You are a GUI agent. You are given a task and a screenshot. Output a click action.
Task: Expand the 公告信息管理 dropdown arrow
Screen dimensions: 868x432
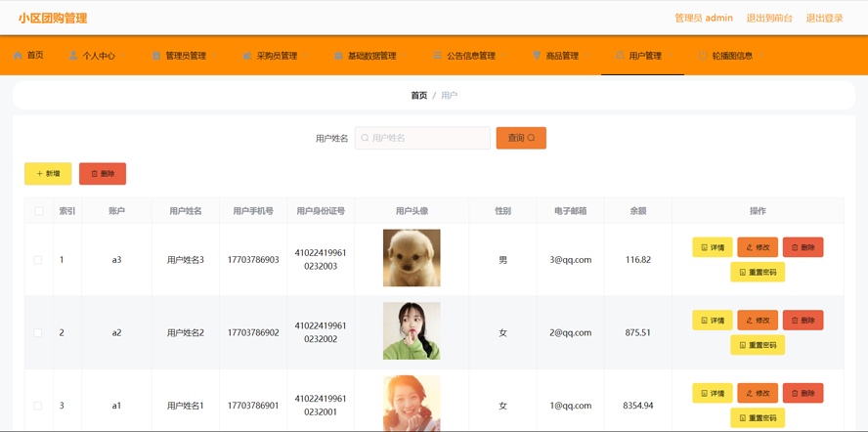(x=503, y=56)
